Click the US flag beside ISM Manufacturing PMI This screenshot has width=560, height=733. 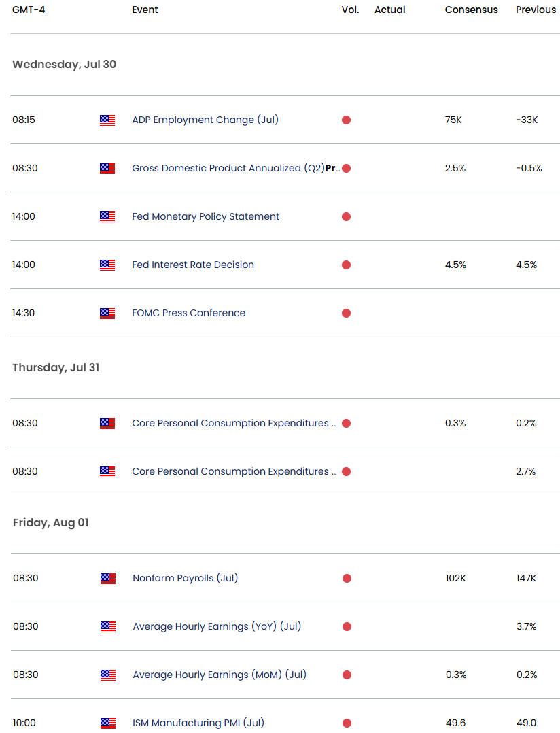click(108, 723)
